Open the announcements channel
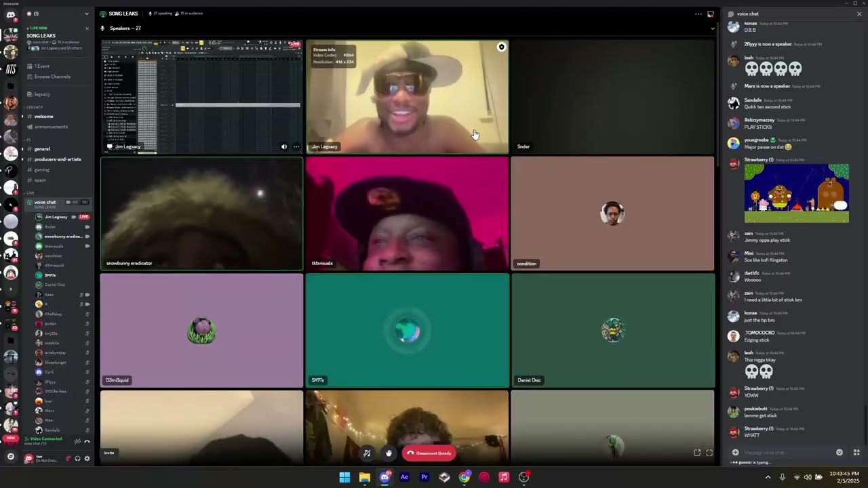Viewport: 868px width, 488px height. pyautogui.click(x=51, y=127)
